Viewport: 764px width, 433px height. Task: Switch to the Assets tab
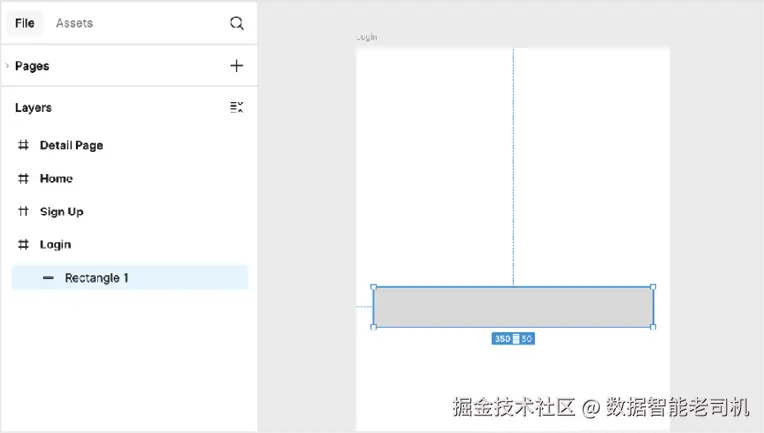pyautogui.click(x=74, y=23)
